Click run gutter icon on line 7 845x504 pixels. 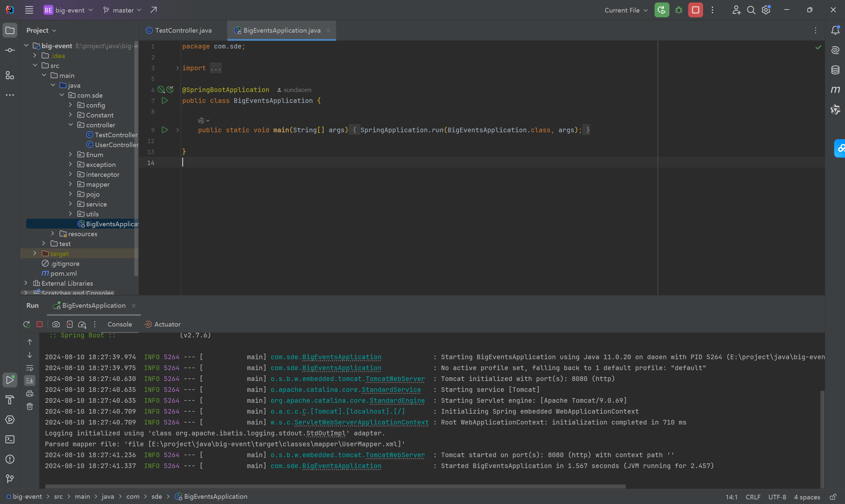pos(165,101)
